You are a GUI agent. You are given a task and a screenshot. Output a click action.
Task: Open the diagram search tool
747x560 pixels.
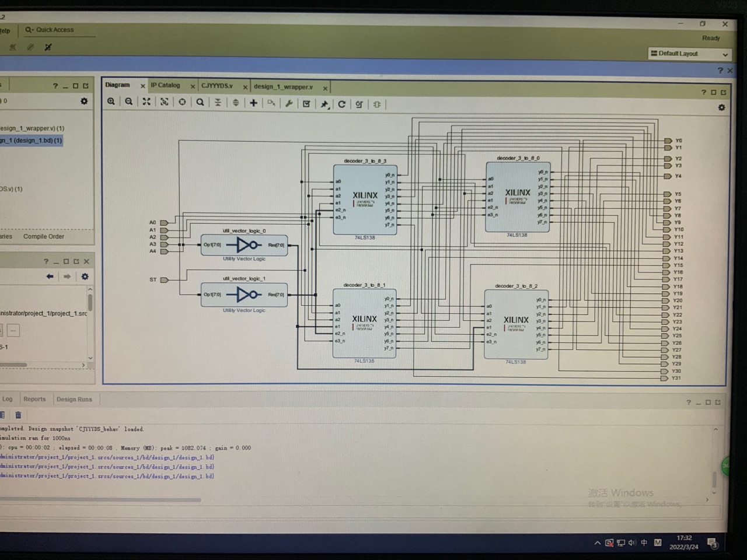(x=200, y=102)
